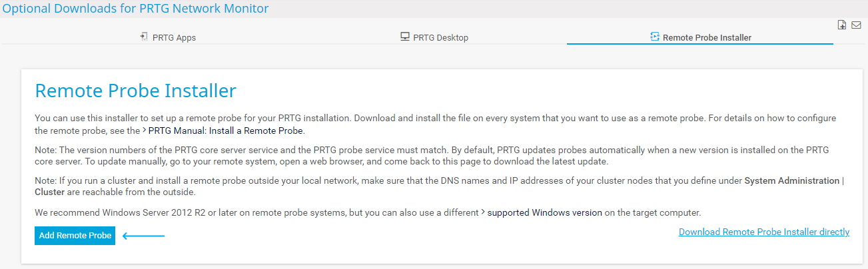Image resolution: width=868 pixels, height=269 pixels.
Task: Switch to the PRTG Apps tab
Action: [174, 38]
